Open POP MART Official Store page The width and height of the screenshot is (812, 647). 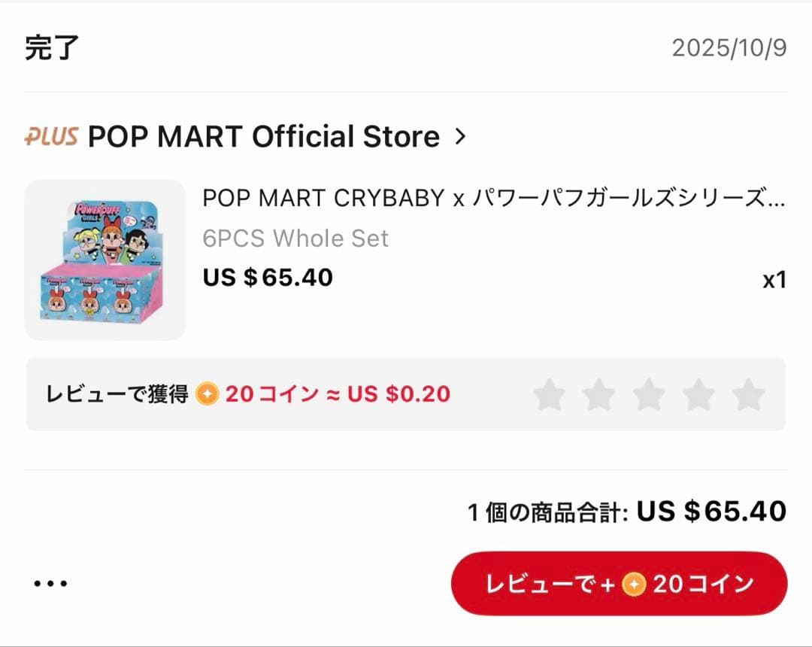click(x=263, y=137)
